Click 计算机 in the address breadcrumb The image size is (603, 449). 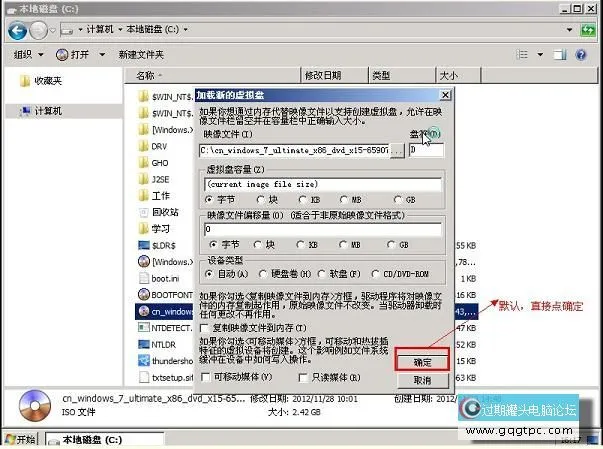pyautogui.click(x=100, y=29)
